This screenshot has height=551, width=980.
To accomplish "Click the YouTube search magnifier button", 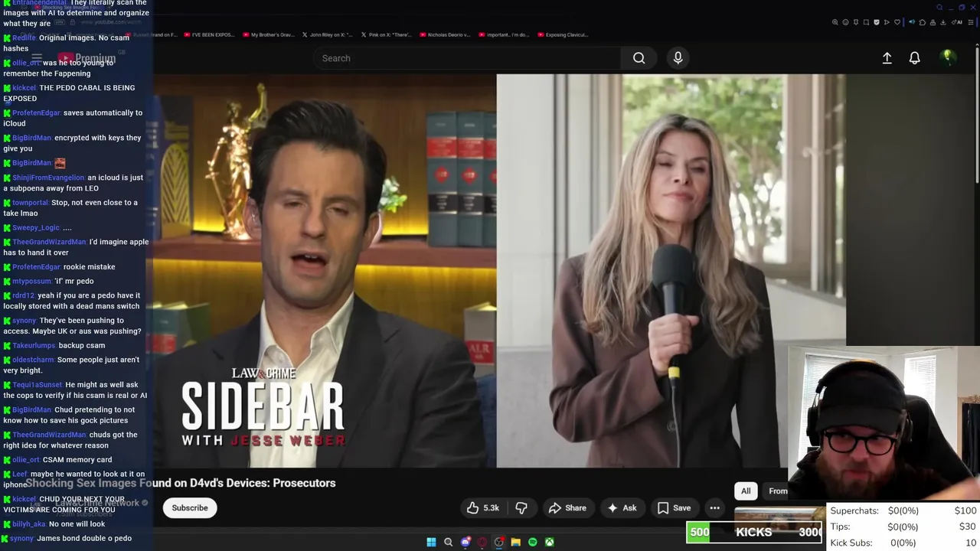I will tap(639, 58).
